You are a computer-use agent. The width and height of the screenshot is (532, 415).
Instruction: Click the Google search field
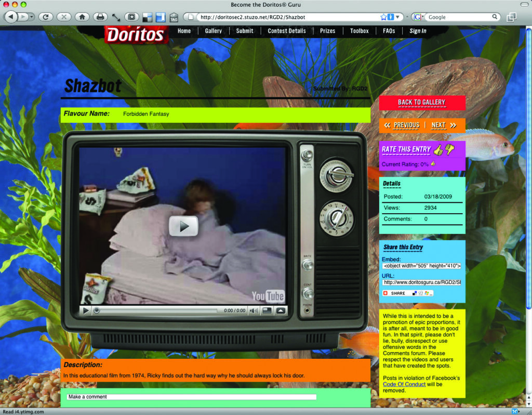click(458, 17)
